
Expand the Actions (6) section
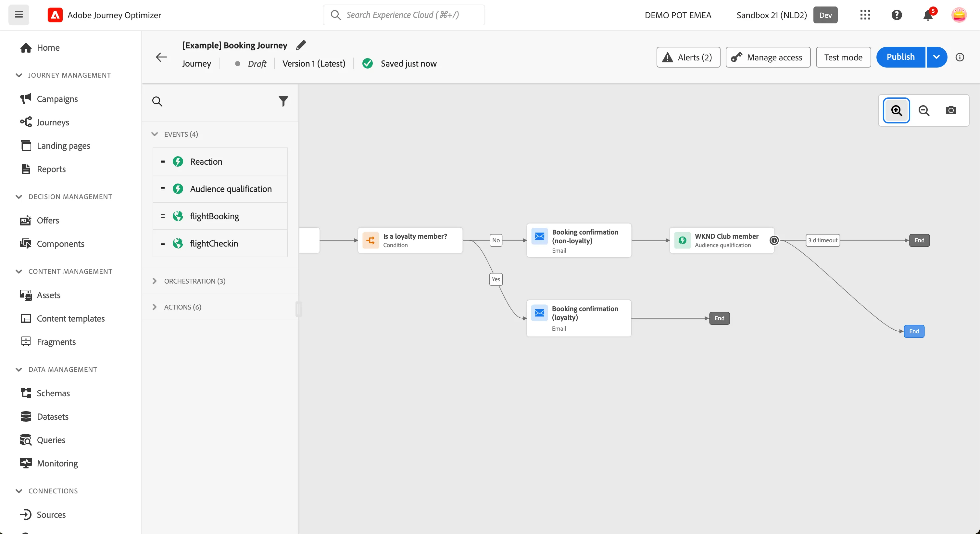click(155, 307)
